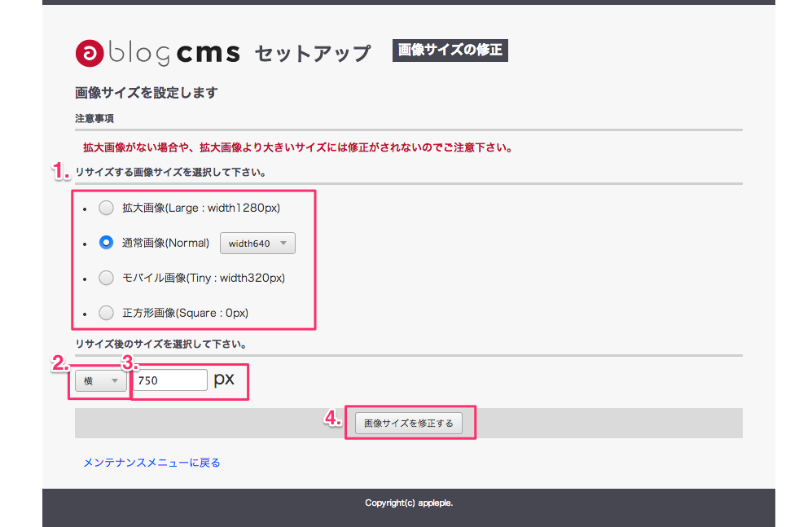Viewport: 812px width, 527px height.
Task: Click the red a-blog cms logo icon
Action: coord(90,53)
